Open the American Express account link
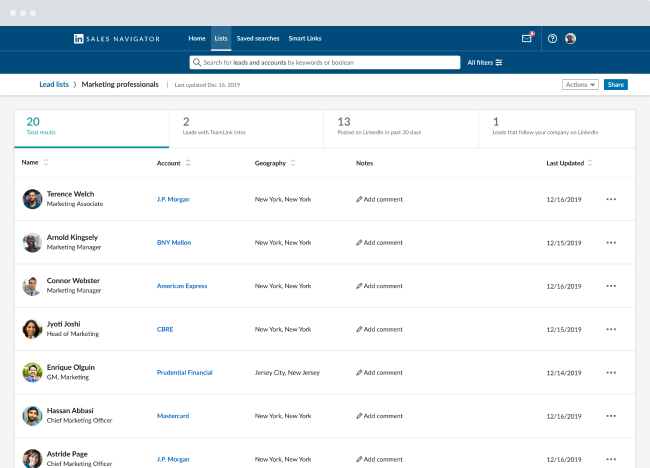 (182, 286)
